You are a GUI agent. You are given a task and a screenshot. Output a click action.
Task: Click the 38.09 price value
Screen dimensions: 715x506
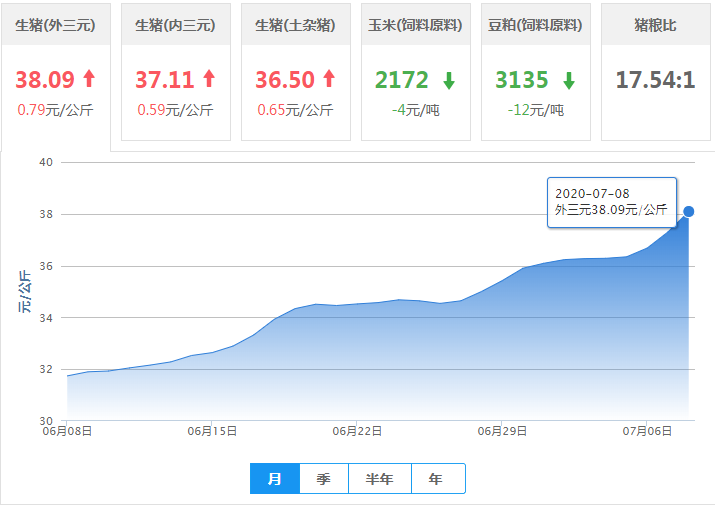[x=45, y=80]
